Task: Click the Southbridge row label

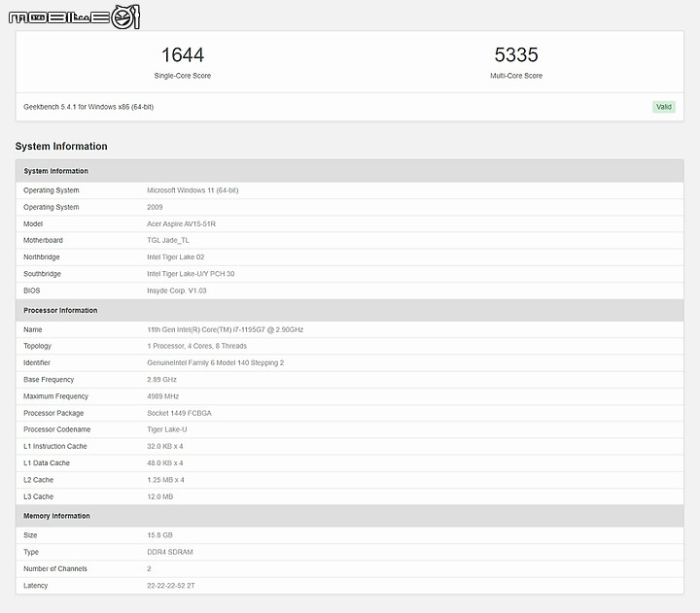Action: tap(42, 274)
